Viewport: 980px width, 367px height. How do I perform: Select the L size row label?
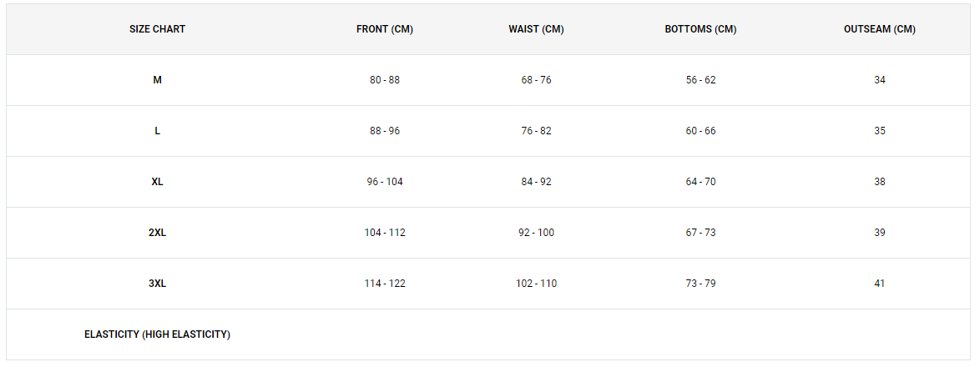(x=158, y=131)
